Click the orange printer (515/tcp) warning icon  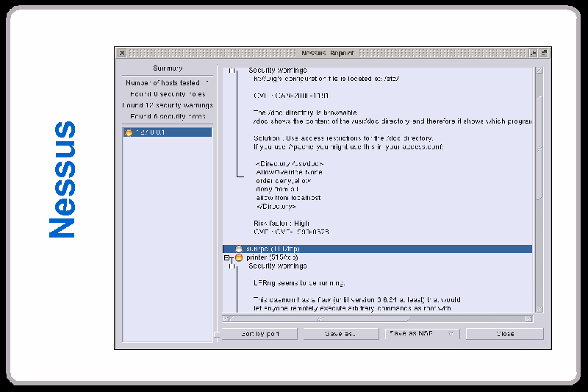238,257
